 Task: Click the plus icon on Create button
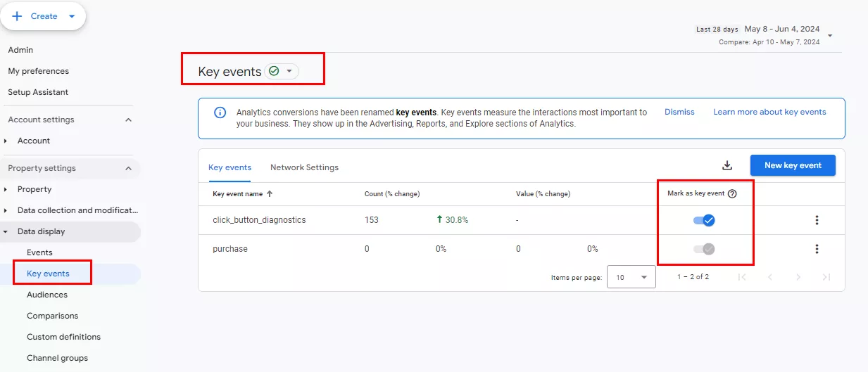pos(18,16)
